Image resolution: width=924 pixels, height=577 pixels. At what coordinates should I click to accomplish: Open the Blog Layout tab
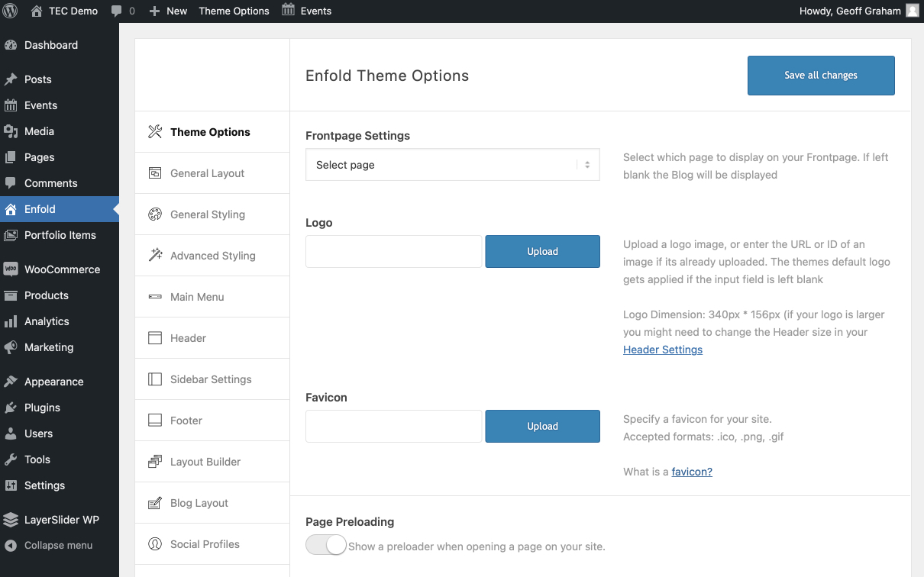coord(212,503)
